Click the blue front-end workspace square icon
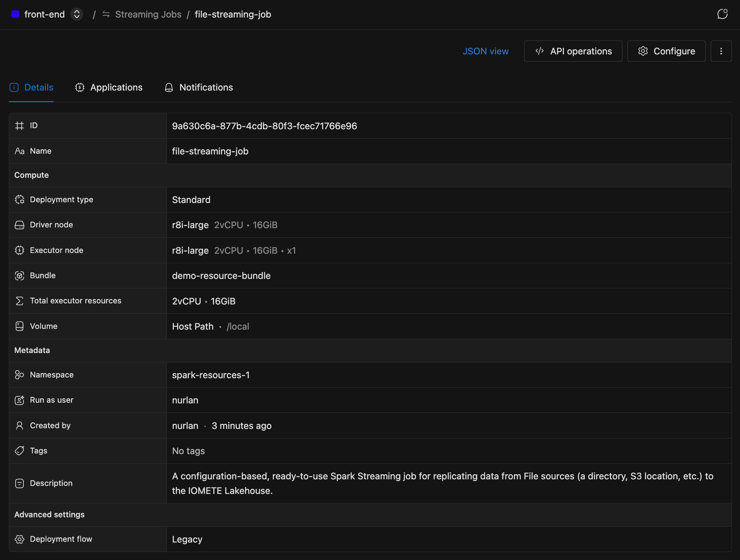The width and height of the screenshot is (740, 560). [x=15, y=14]
